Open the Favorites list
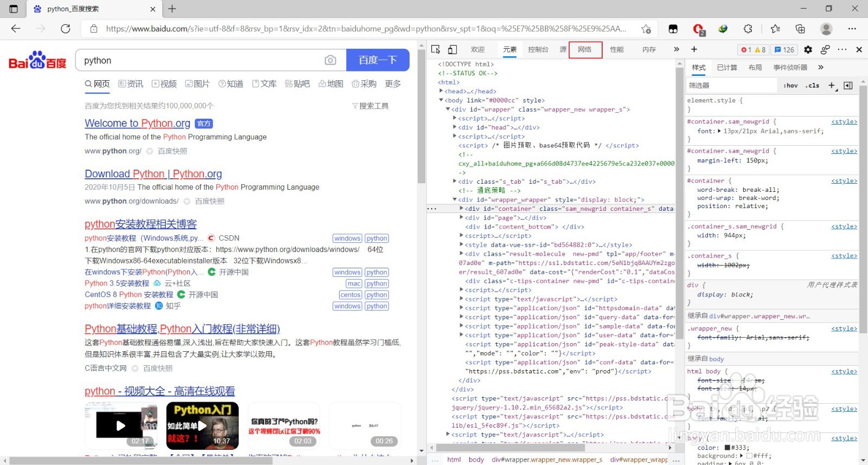 point(775,29)
